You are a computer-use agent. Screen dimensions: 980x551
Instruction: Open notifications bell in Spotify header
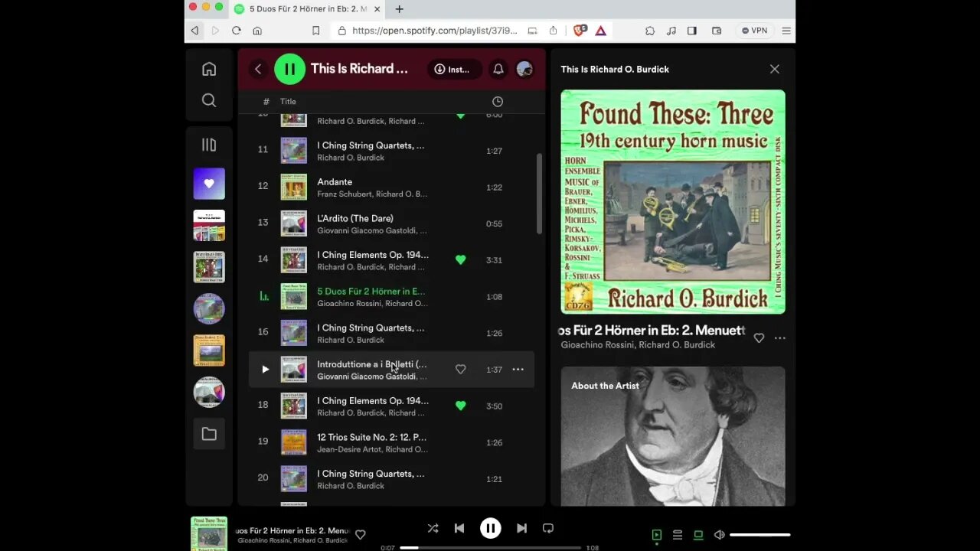(x=498, y=69)
